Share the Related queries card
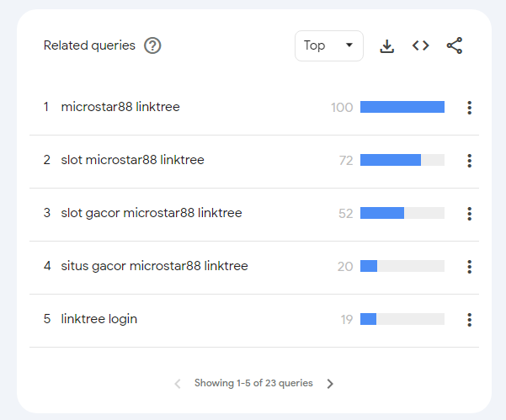 click(455, 45)
